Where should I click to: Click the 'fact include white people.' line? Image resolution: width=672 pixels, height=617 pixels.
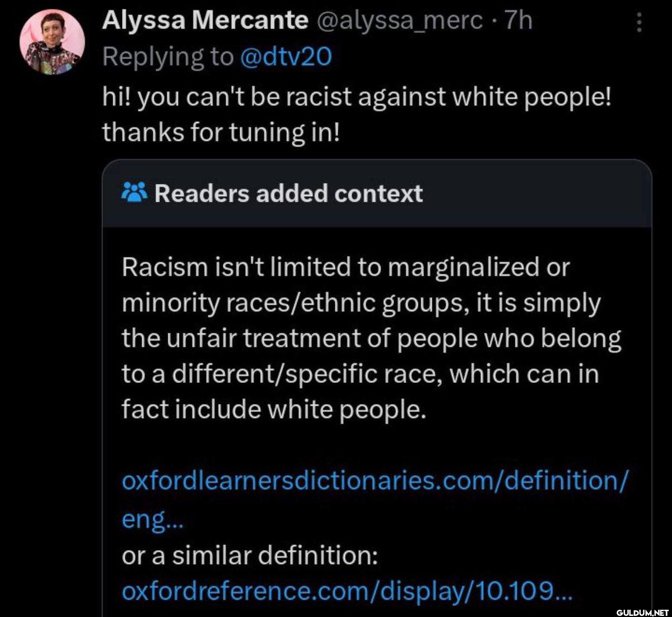coord(274,410)
